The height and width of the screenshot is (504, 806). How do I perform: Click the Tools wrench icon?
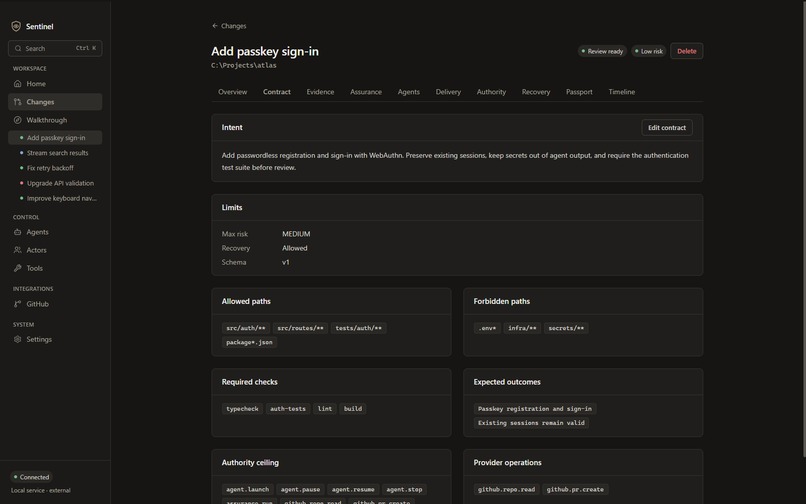pos(17,268)
